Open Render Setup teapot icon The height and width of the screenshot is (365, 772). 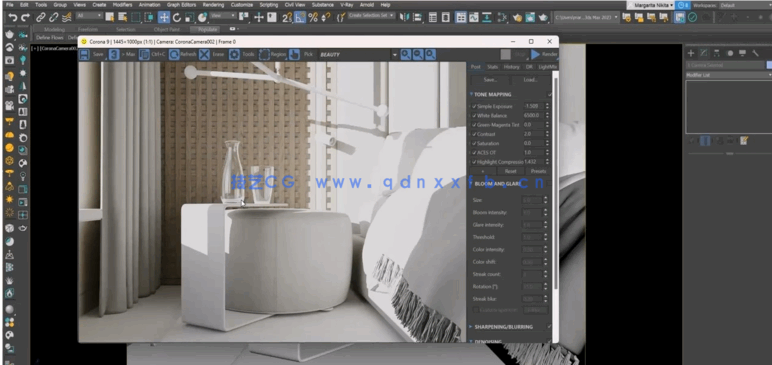tap(517, 17)
